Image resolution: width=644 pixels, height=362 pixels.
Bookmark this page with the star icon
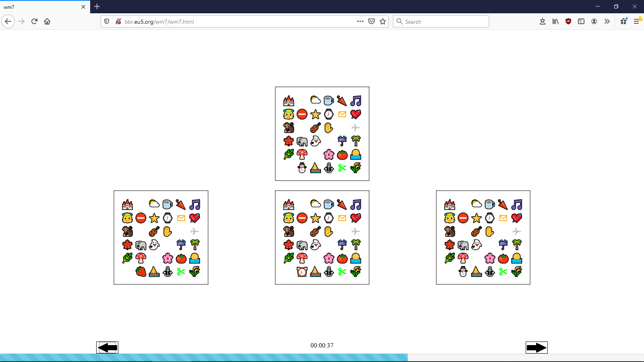point(383,21)
